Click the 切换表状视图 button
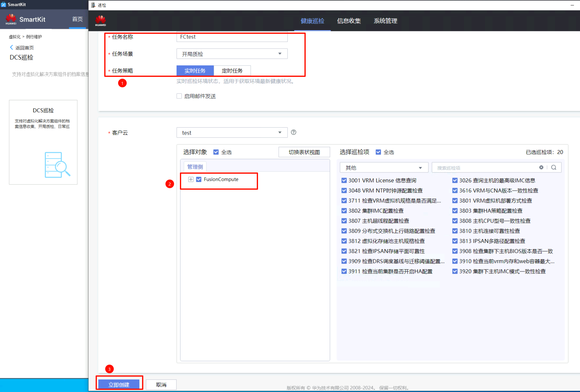580x392 pixels. pyautogui.click(x=304, y=152)
